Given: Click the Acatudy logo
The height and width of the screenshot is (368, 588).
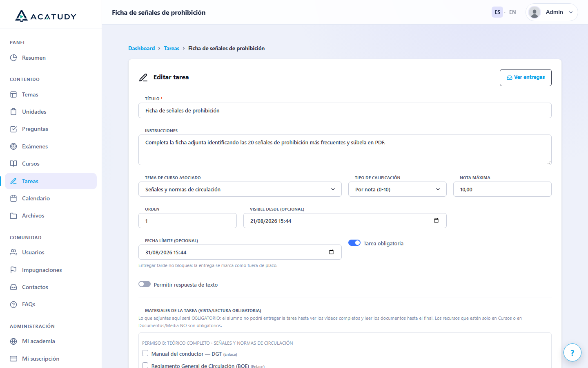Looking at the screenshot, I should [46, 16].
